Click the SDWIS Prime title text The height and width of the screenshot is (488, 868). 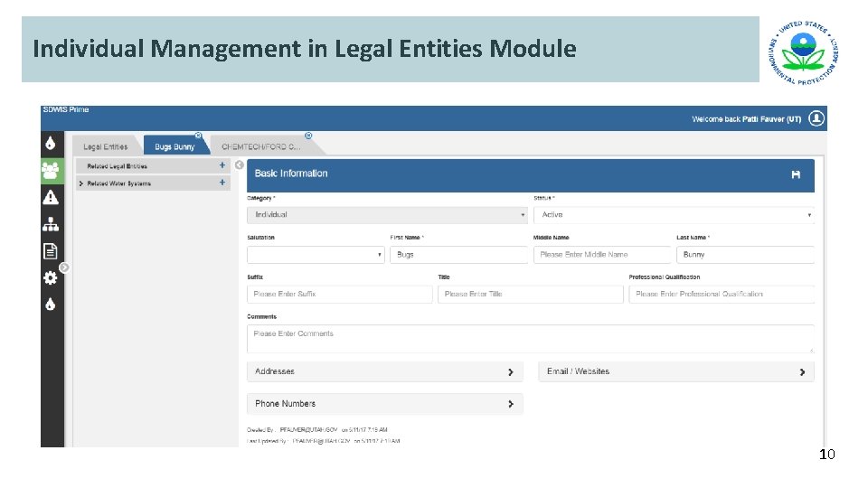click(x=66, y=109)
